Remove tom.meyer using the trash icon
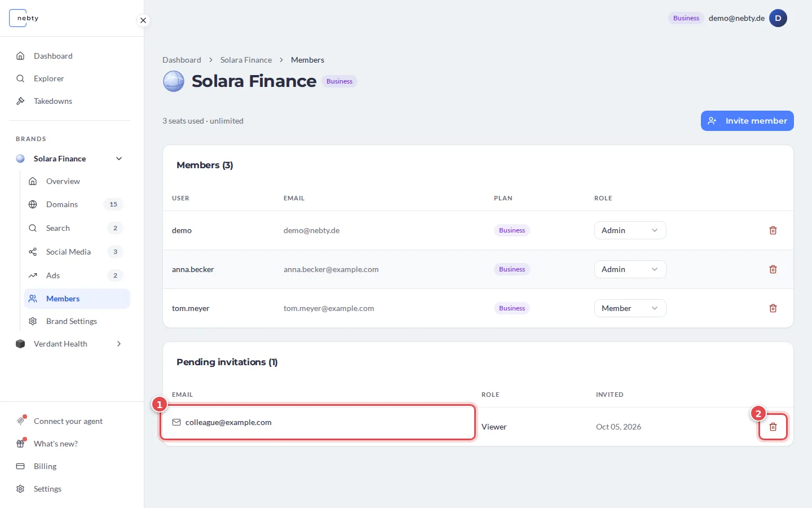The width and height of the screenshot is (812, 508). point(773,308)
